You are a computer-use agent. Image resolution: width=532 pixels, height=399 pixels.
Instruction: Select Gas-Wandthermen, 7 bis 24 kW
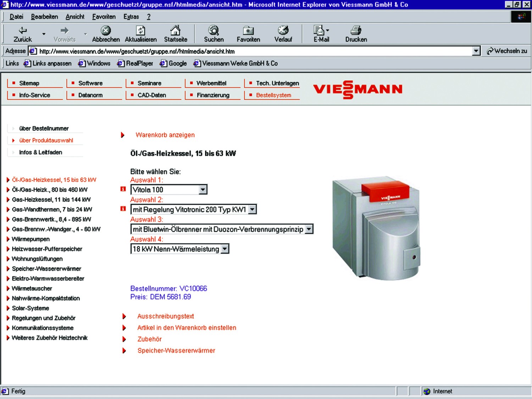[52, 209]
